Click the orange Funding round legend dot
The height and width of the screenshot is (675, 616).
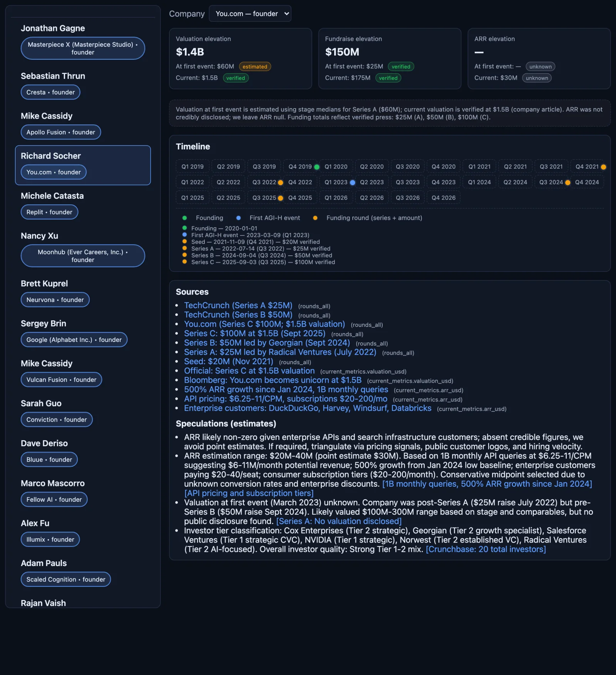click(315, 218)
